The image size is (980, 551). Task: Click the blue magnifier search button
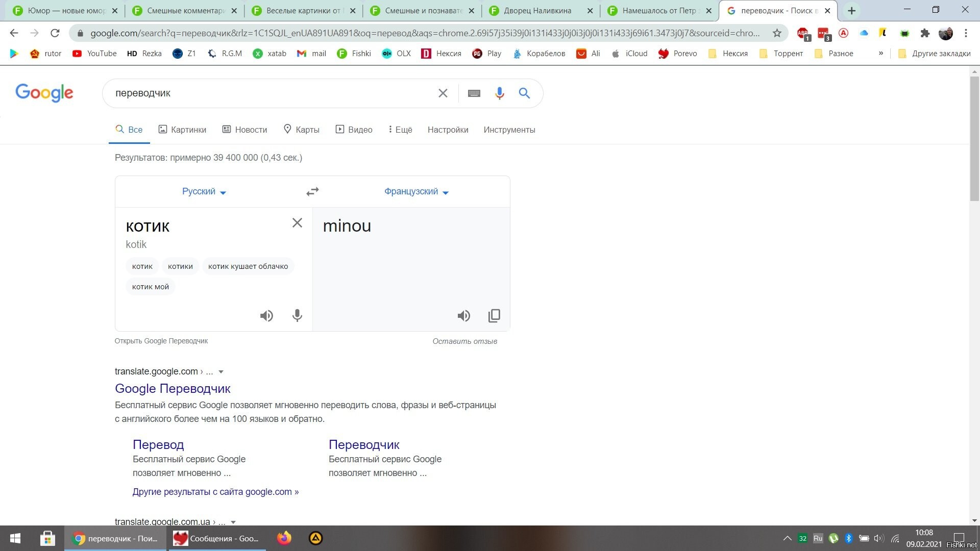tap(524, 93)
